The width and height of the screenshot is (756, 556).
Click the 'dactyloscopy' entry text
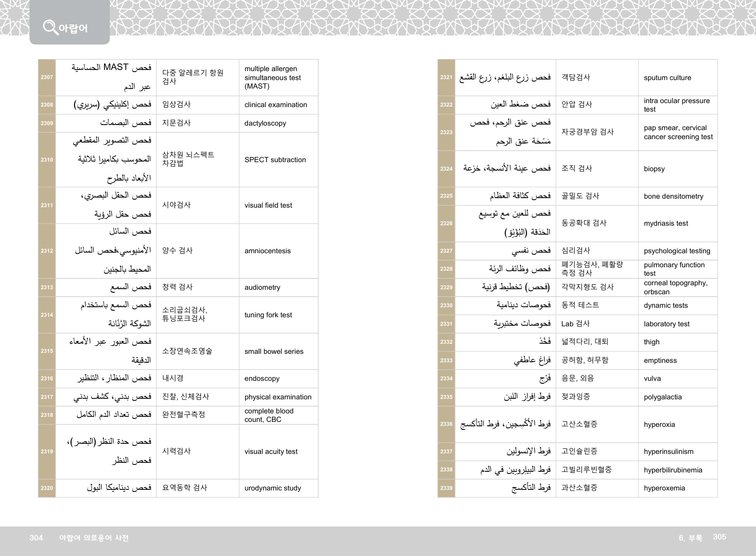pos(265,124)
